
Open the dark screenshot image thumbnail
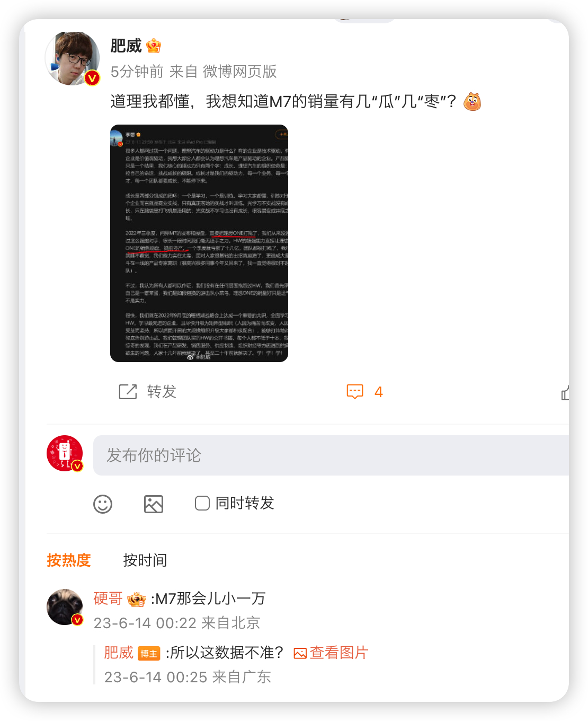pyautogui.click(x=199, y=243)
